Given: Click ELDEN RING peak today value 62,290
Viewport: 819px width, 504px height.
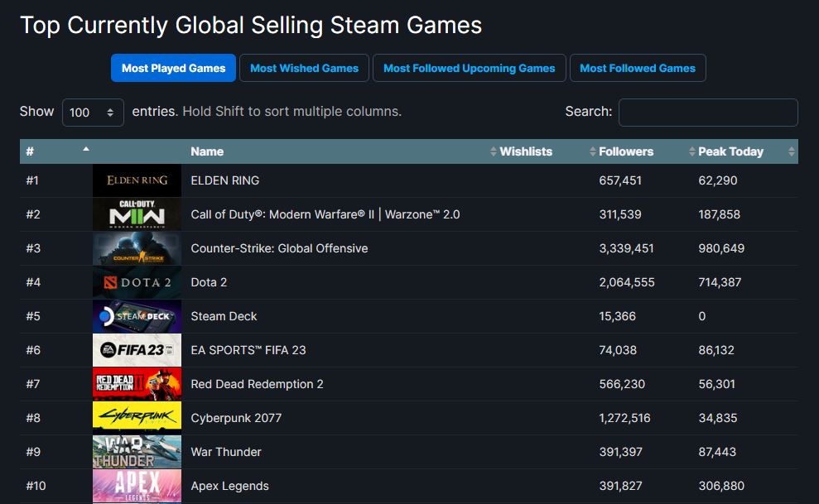Looking at the screenshot, I should tap(718, 180).
